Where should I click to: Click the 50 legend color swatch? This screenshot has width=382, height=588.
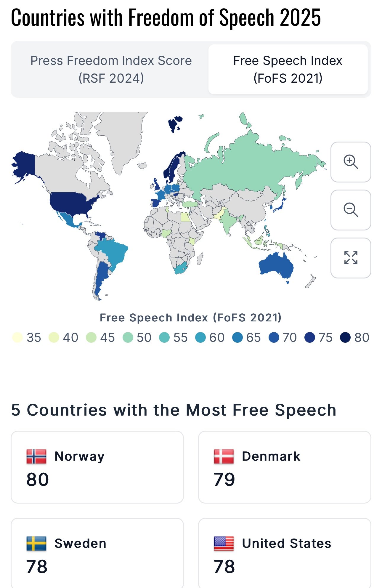[x=128, y=337]
